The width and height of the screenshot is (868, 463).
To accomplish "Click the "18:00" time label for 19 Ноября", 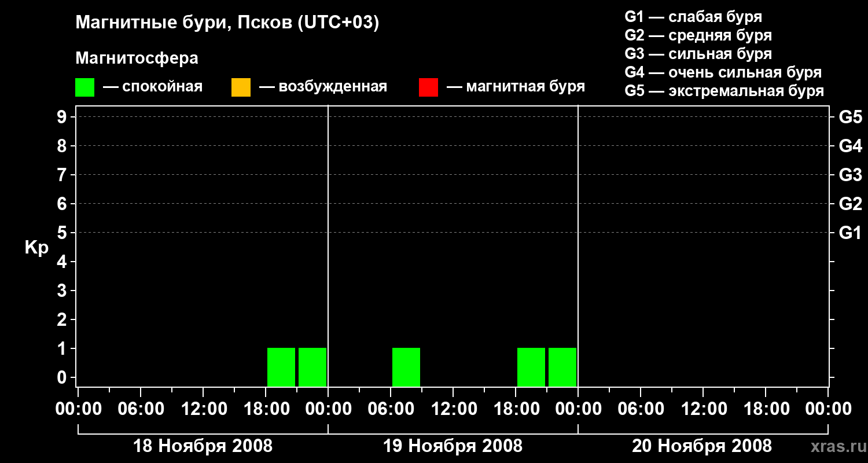I will coord(516,409).
